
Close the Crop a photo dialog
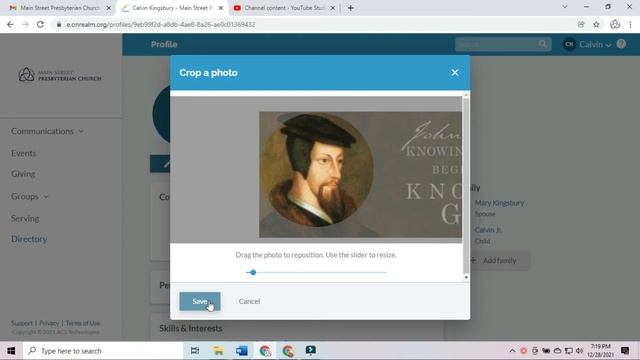pos(455,73)
